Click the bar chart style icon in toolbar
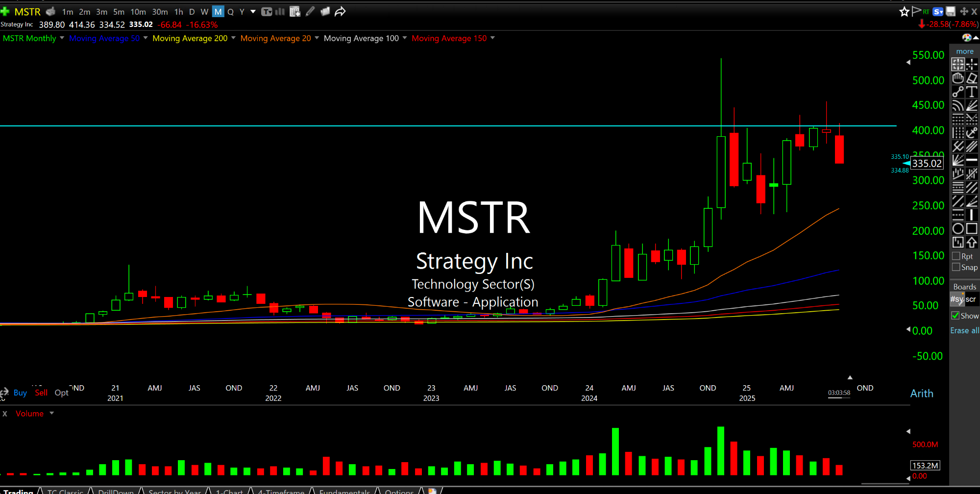The height and width of the screenshot is (494, 980). [x=280, y=11]
